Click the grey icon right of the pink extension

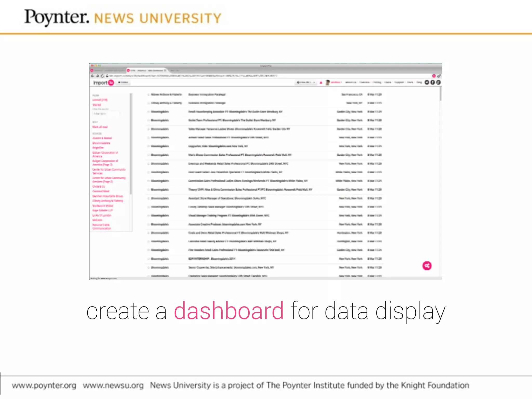[439, 76]
